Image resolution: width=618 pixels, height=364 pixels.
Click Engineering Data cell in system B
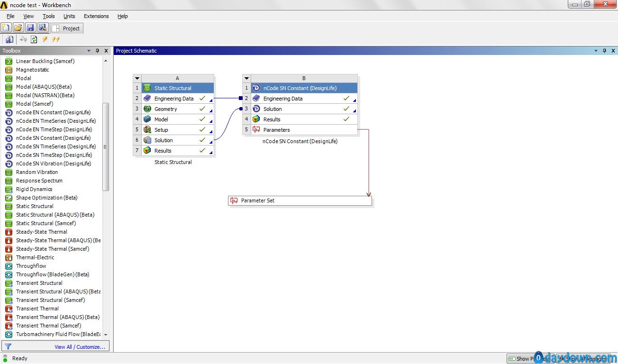tap(304, 99)
